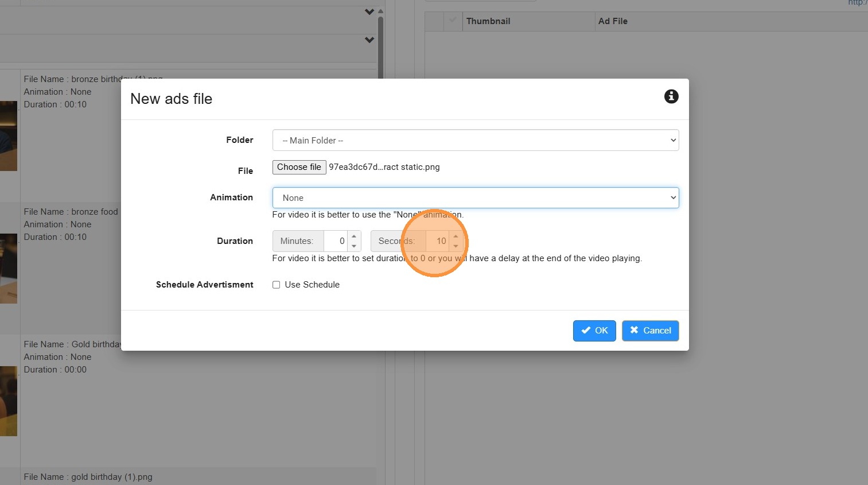Decrease Minutes using down arrow
Viewport: 868px width, 485px height.
click(x=354, y=246)
